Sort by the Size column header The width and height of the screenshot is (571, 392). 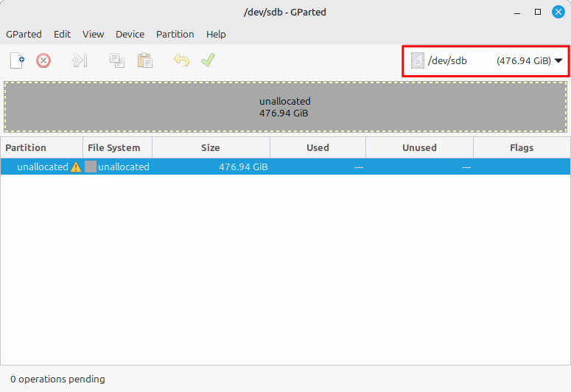point(211,147)
